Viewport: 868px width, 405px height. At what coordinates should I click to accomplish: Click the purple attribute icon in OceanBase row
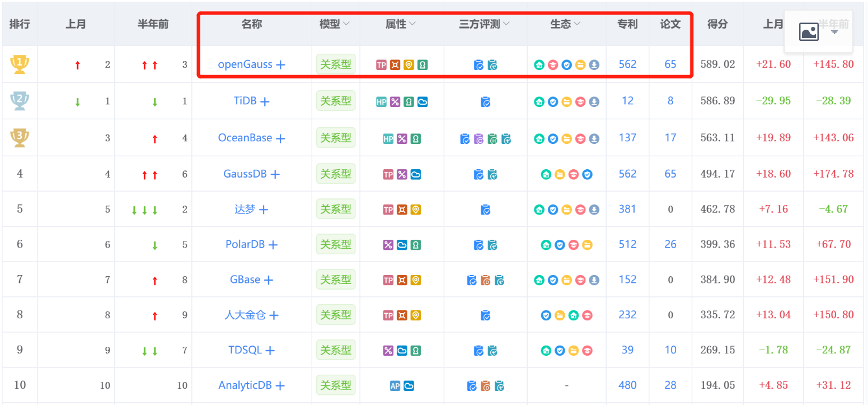pyautogui.click(x=402, y=138)
